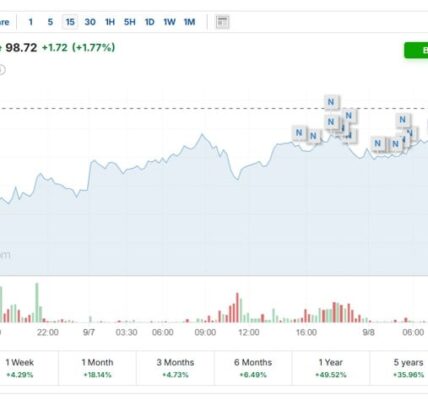Choose the 1D interval

(150, 22)
